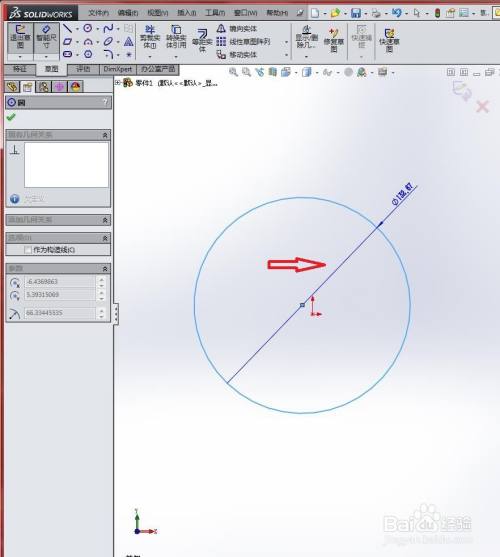Click the Print icon in the top toolbar
Screen dimensions: 500x557
click(x=376, y=13)
